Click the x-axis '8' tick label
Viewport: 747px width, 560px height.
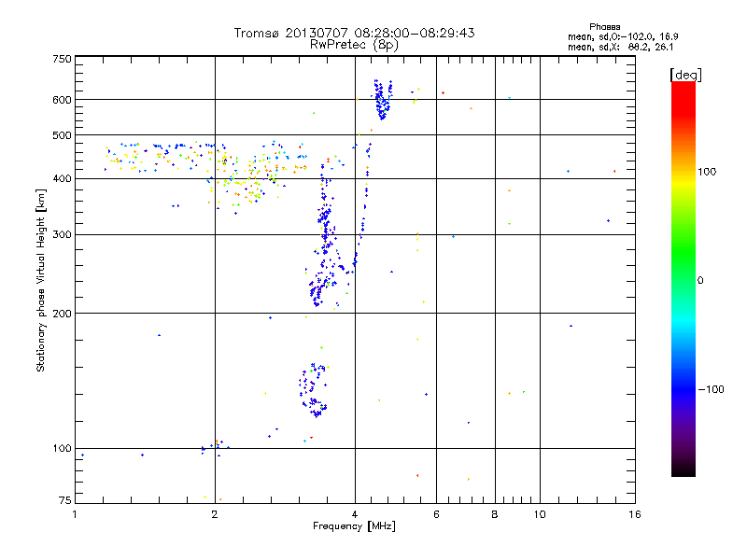click(495, 514)
